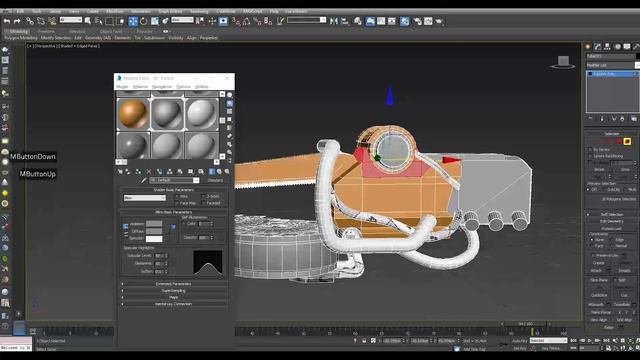
Task: Open the Material Editor toolbar icon
Action: point(404,21)
